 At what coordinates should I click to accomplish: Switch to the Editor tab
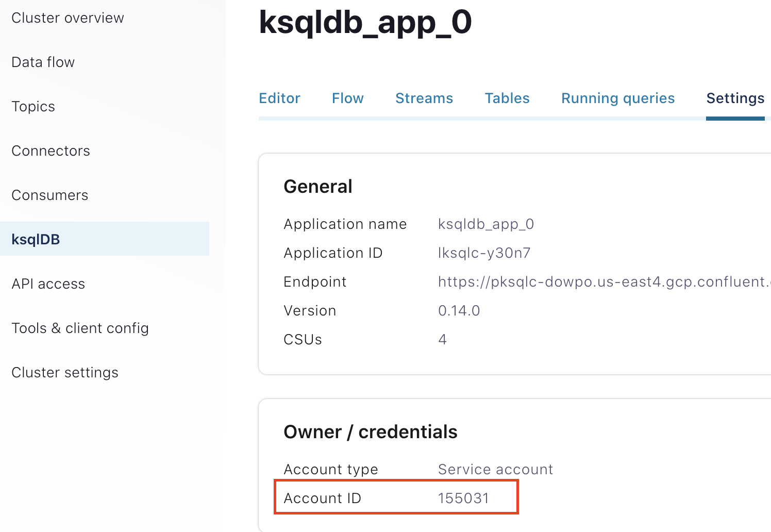pos(279,98)
